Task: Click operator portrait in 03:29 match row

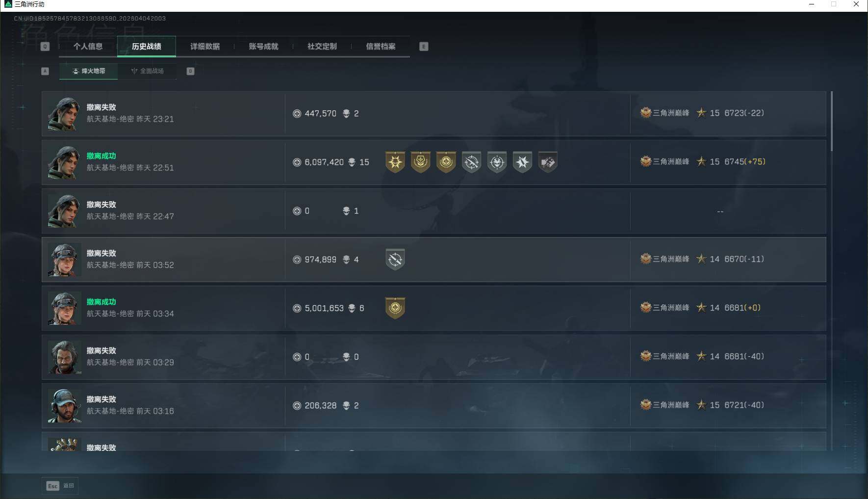Action: pyautogui.click(x=64, y=357)
